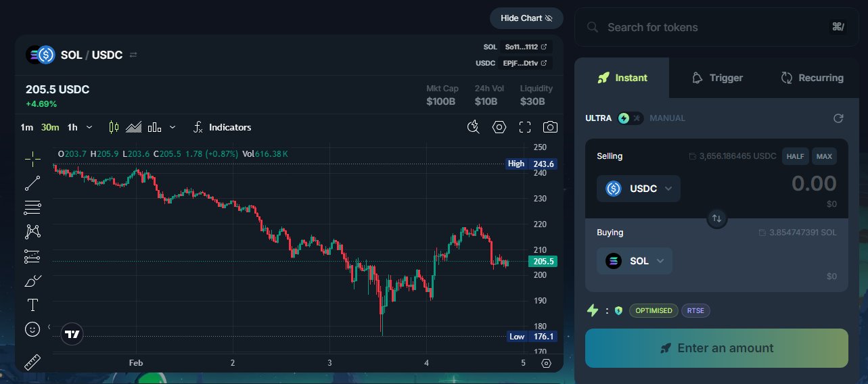Image resolution: width=868 pixels, height=384 pixels.
Task: Take a chart snapshot with camera icon
Action: [x=551, y=127]
